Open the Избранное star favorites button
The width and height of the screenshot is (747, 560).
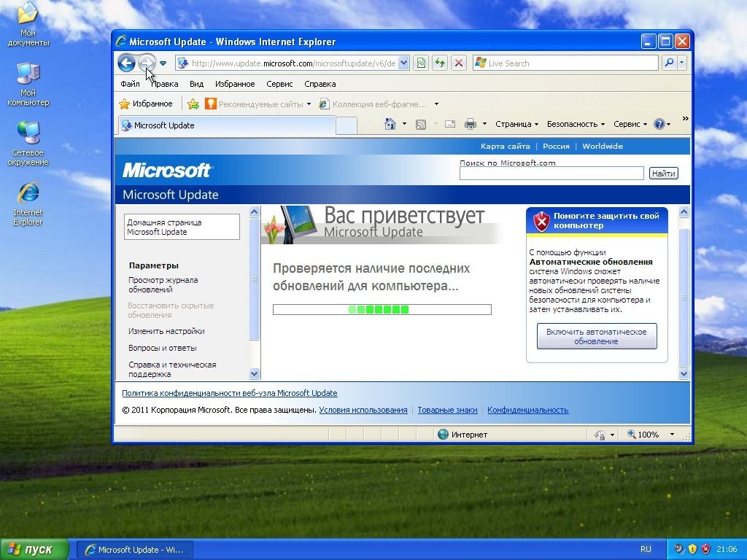[x=146, y=104]
